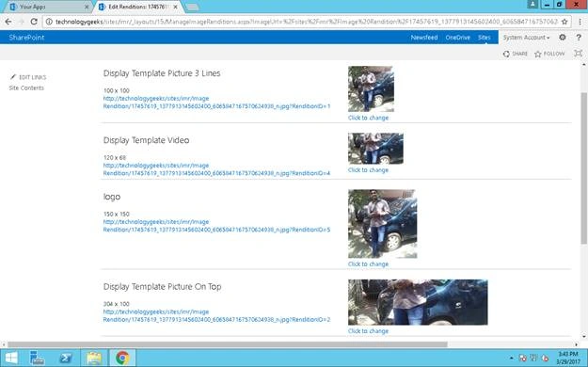Click to change the logo rendition

(368, 263)
